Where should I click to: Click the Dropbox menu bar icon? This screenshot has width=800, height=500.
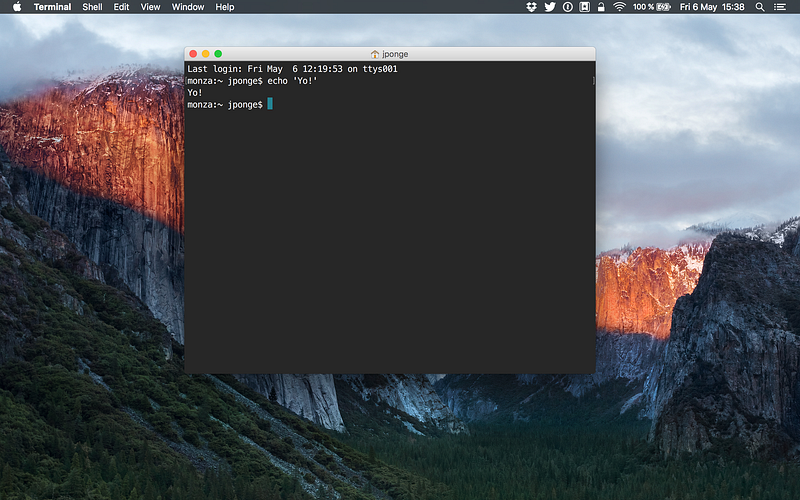click(531, 7)
